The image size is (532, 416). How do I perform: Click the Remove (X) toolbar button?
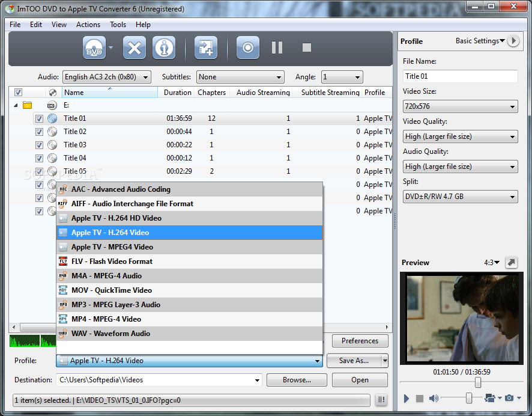pos(135,47)
